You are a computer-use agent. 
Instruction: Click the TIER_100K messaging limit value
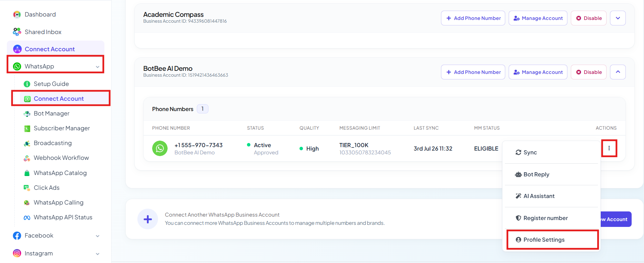(x=354, y=145)
